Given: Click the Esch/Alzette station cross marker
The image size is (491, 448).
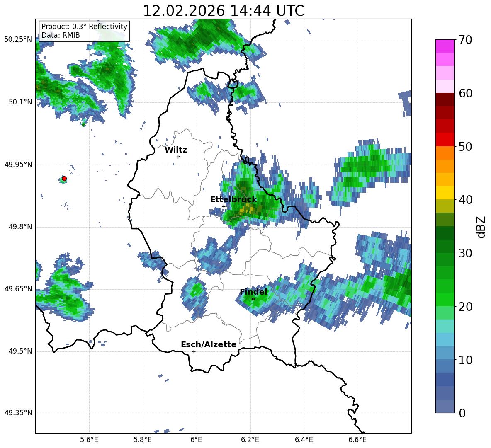Looking at the screenshot, I should tap(194, 351).
